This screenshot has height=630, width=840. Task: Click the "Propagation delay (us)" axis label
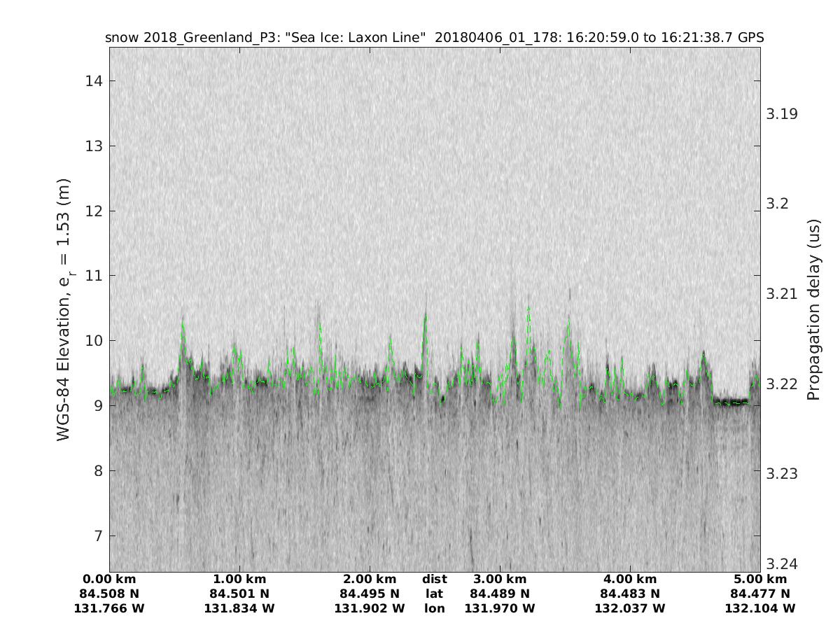point(813,309)
